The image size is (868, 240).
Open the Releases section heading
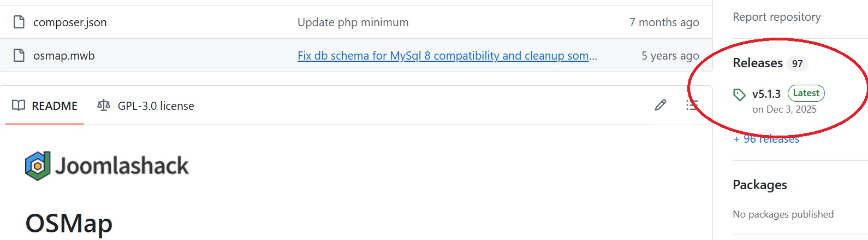[x=758, y=63]
